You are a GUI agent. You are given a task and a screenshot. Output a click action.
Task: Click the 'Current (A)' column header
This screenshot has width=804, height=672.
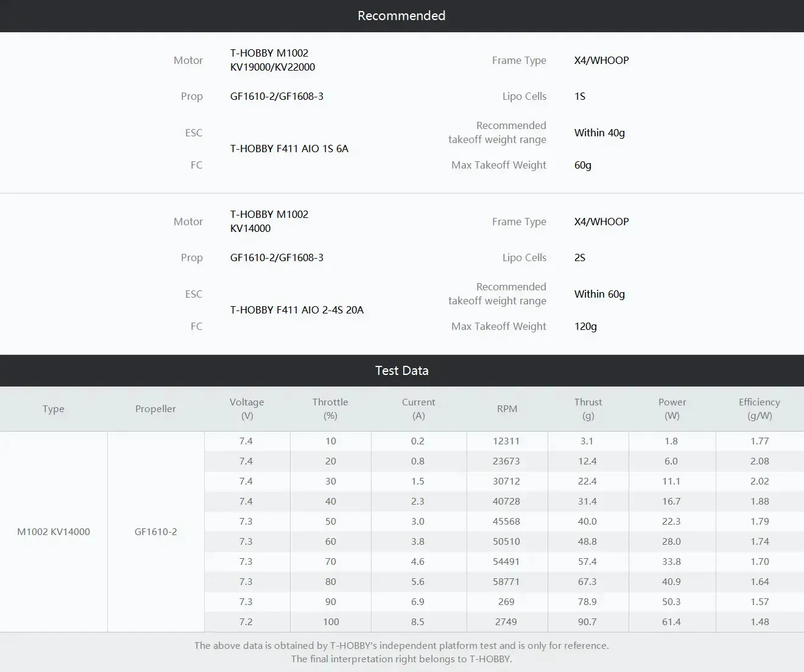(418, 409)
